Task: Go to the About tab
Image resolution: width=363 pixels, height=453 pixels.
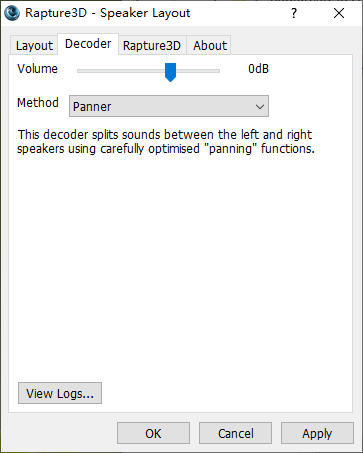Action: [210, 46]
